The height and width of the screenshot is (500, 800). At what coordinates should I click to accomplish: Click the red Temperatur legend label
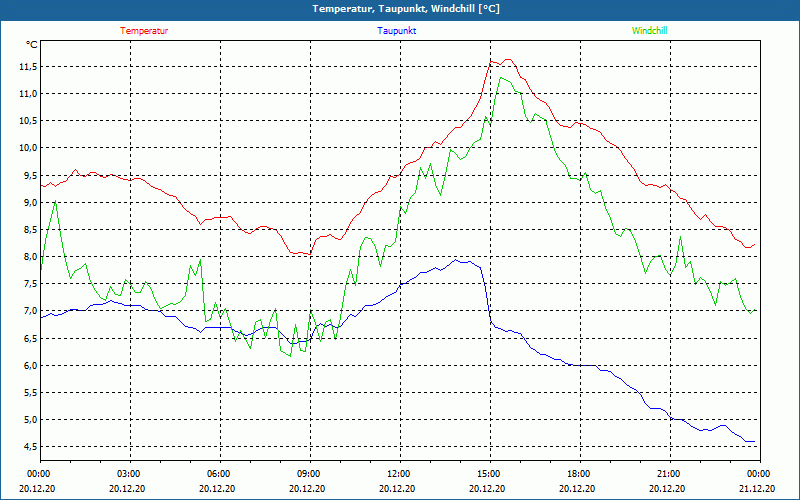(144, 31)
